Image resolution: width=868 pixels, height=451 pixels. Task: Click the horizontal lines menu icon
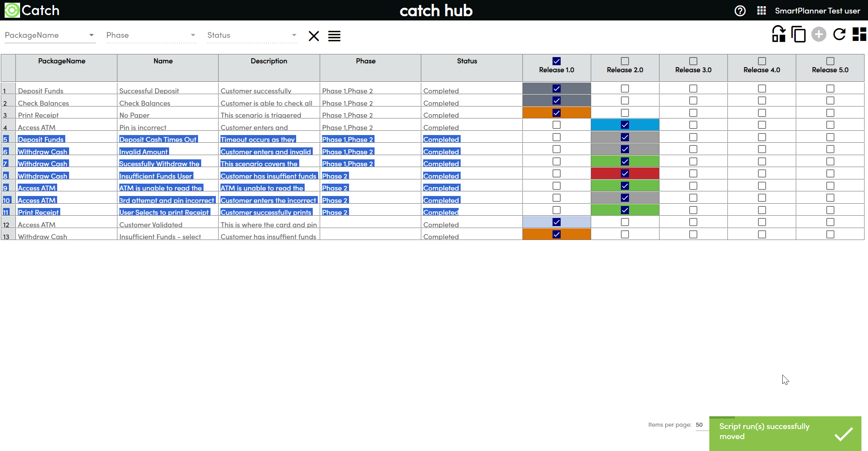pos(334,36)
